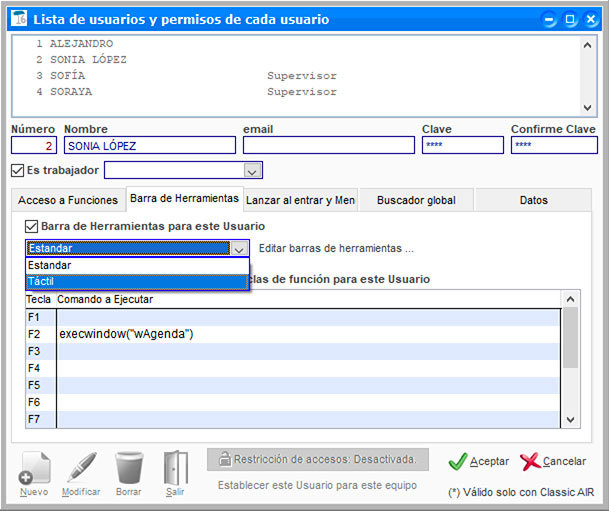Click the empty email field
The width and height of the screenshot is (609, 511).
pos(329,146)
